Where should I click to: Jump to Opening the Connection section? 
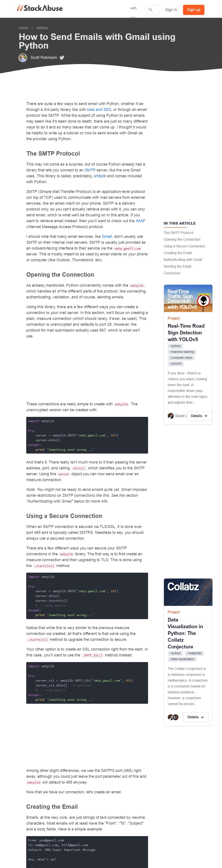182,240
